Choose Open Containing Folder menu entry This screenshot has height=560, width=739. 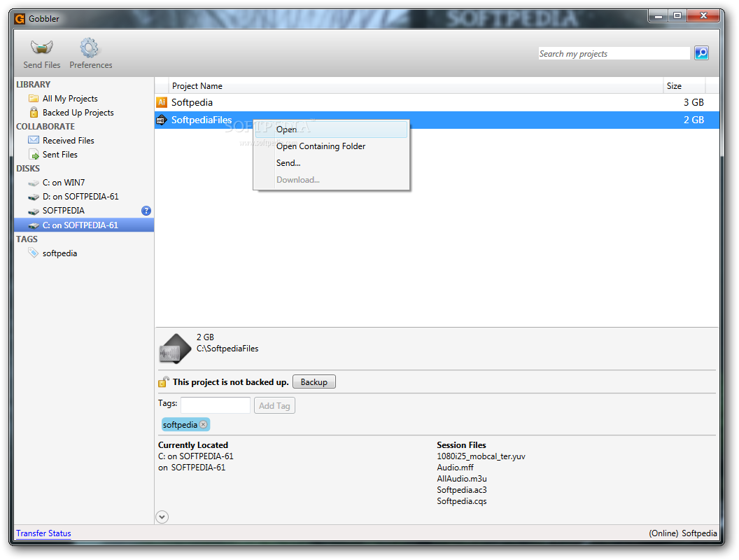coord(331,146)
